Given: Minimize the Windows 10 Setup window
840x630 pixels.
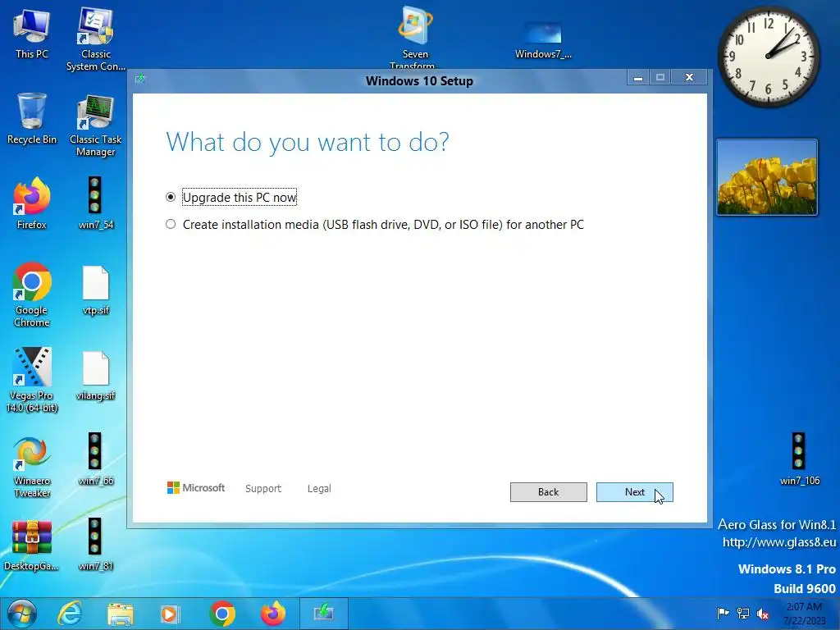Looking at the screenshot, I should point(638,78).
